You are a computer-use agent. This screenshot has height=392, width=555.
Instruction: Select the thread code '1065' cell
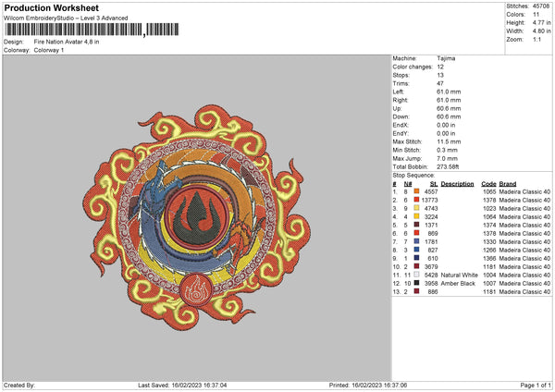[489, 191]
